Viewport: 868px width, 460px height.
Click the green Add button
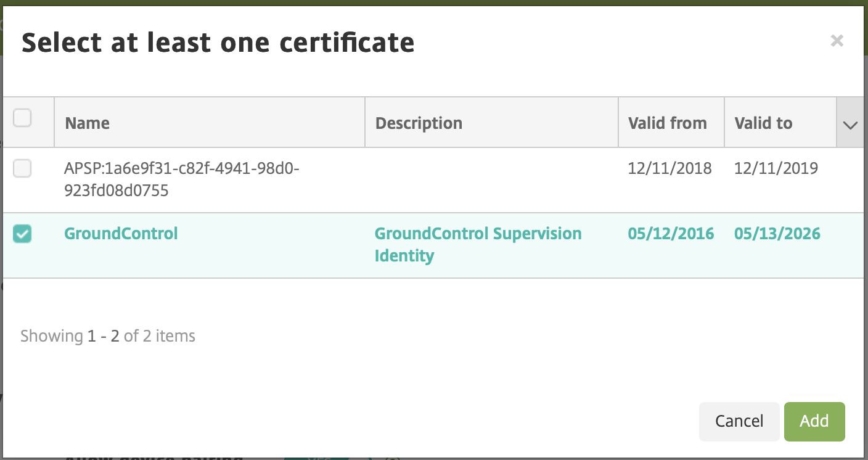[x=814, y=421]
